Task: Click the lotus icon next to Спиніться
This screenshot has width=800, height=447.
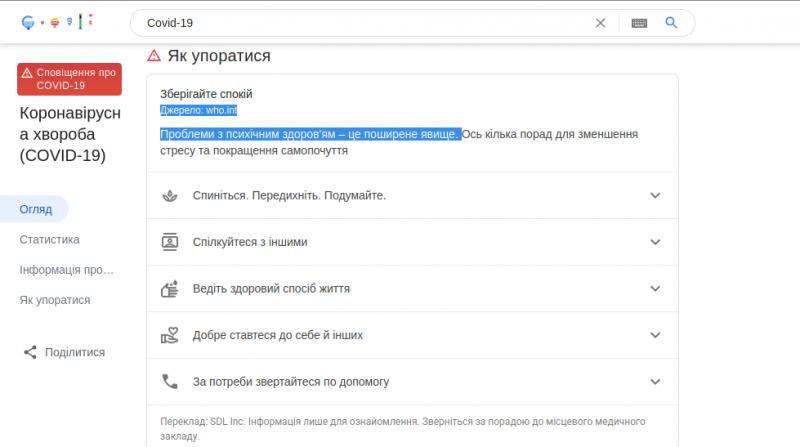Action: (x=169, y=195)
